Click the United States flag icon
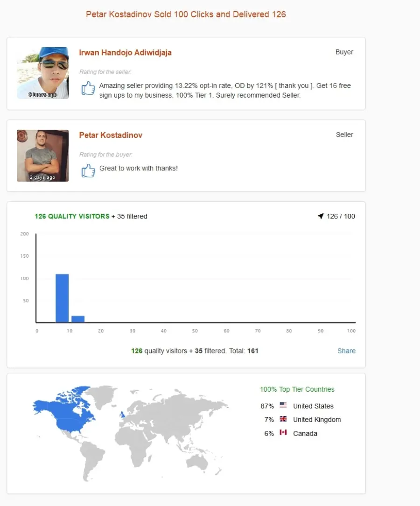420x506 pixels. point(283,405)
